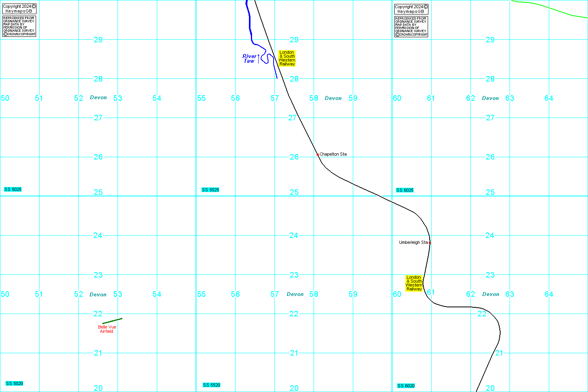
Task: Click the yellow railway label near River Taw
Action: tap(287, 58)
